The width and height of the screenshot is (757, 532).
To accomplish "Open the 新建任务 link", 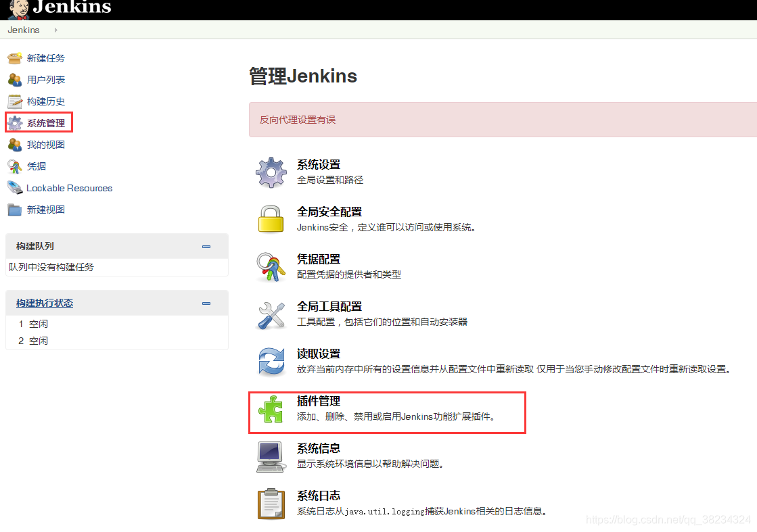I will pyautogui.click(x=46, y=58).
